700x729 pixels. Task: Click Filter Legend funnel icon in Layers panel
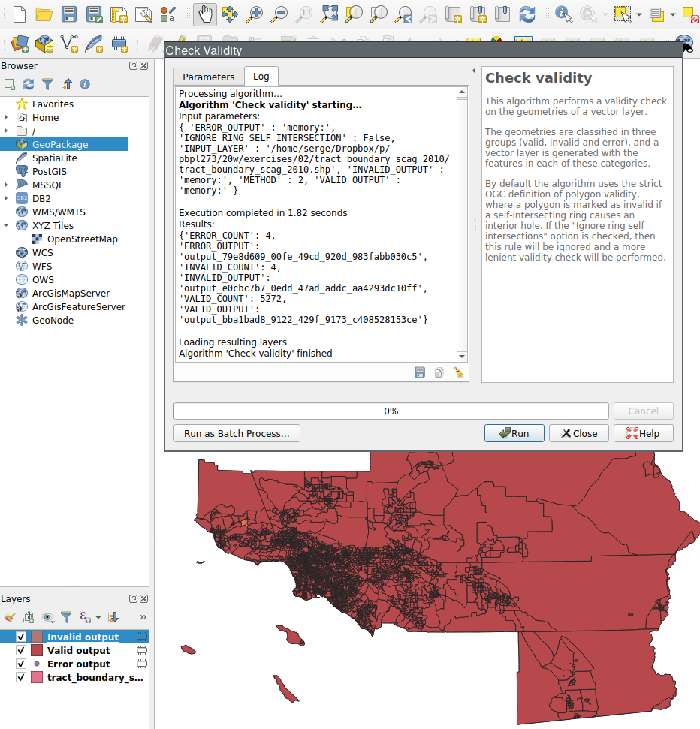pyautogui.click(x=66, y=617)
